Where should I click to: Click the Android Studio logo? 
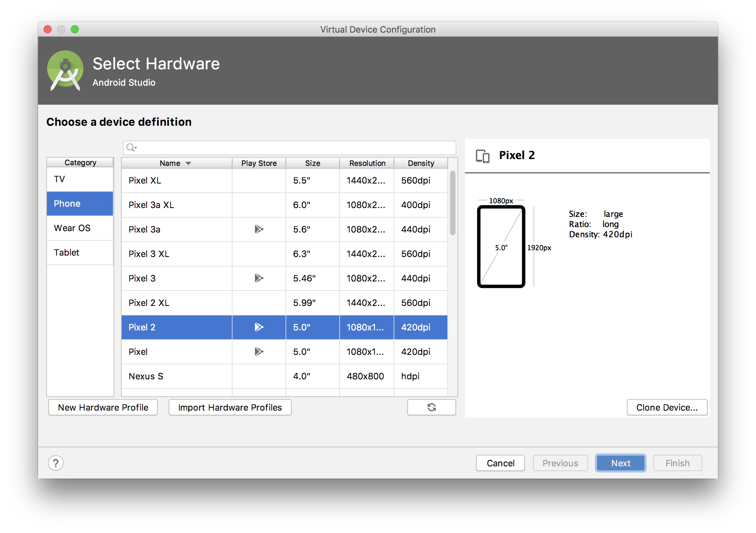65,71
